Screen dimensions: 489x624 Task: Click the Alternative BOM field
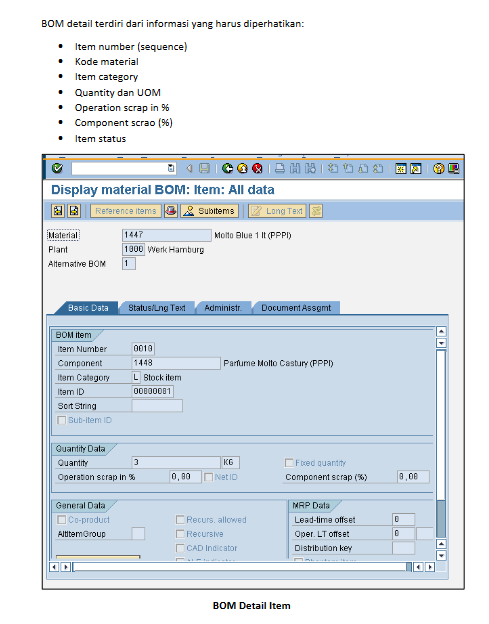pyautogui.click(x=129, y=263)
